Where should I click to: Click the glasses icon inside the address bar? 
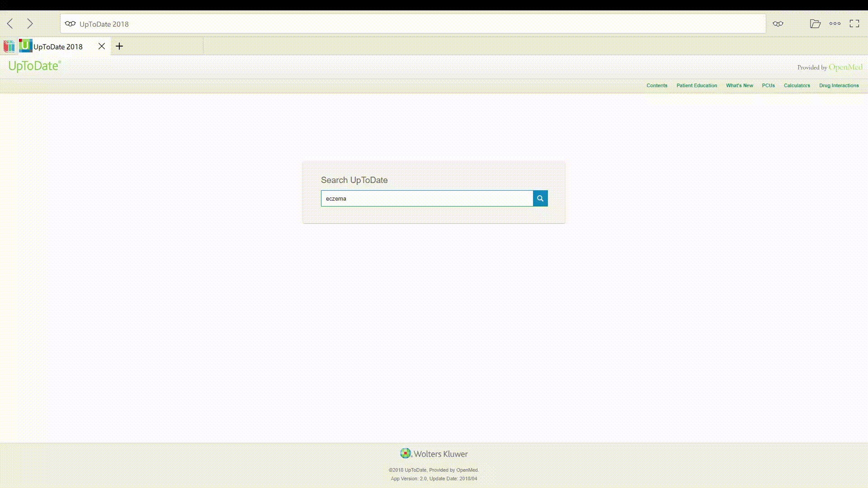point(70,24)
